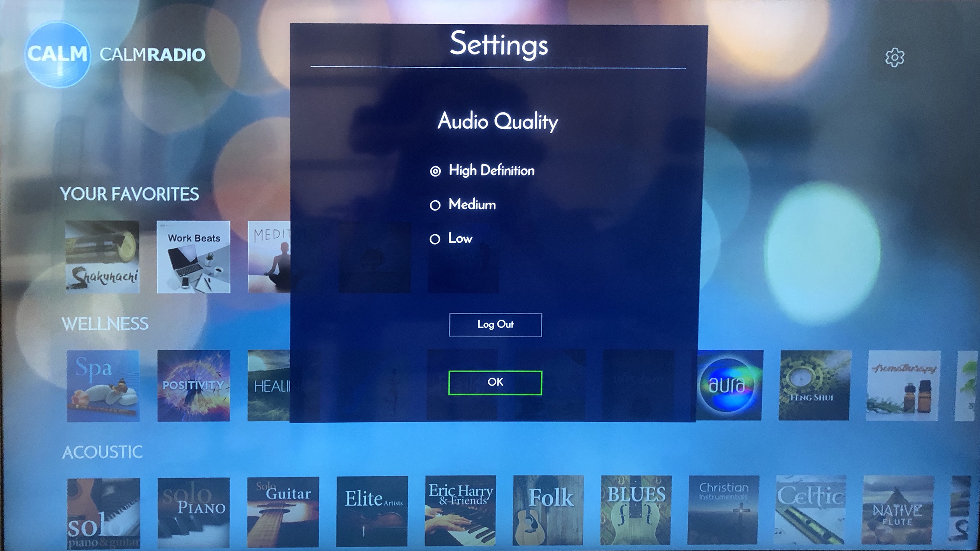This screenshot has height=551, width=980.
Task: Select Medium audio quality option
Action: coord(435,205)
